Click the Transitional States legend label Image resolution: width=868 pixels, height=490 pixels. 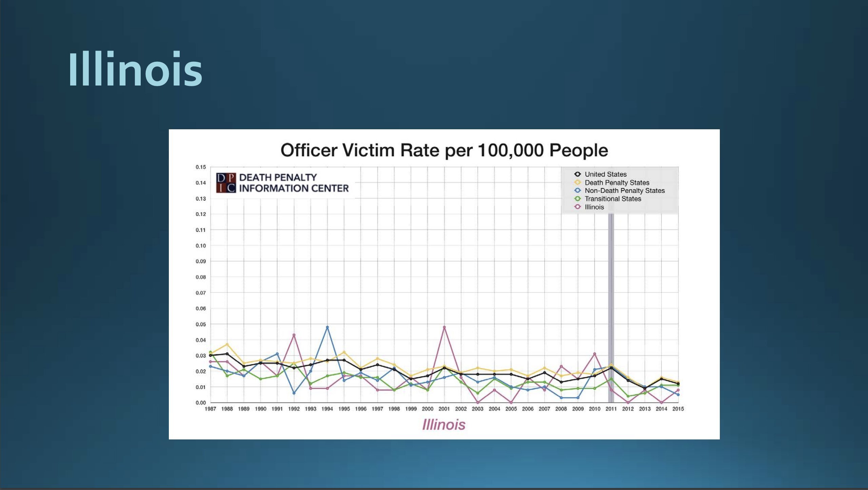(x=613, y=199)
